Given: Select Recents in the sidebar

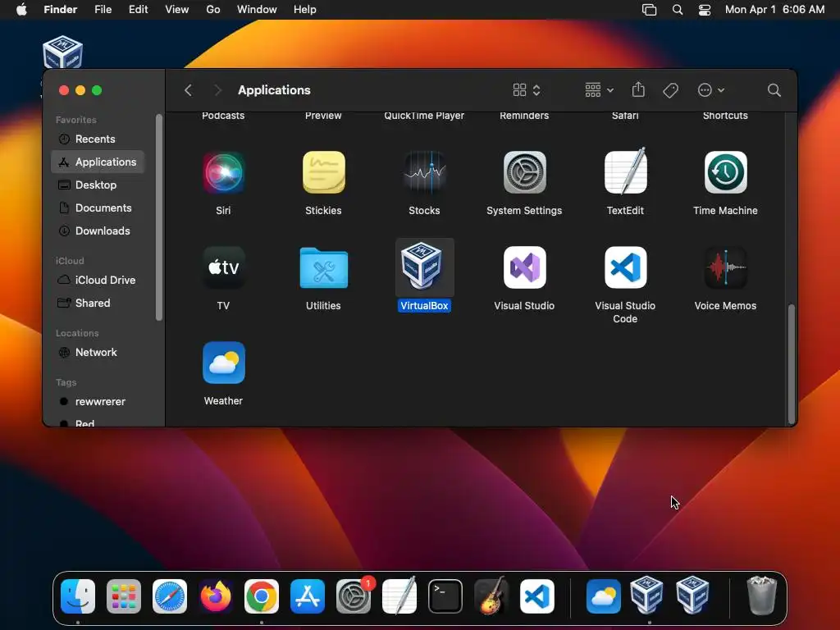Looking at the screenshot, I should click(x=98, y=139).
